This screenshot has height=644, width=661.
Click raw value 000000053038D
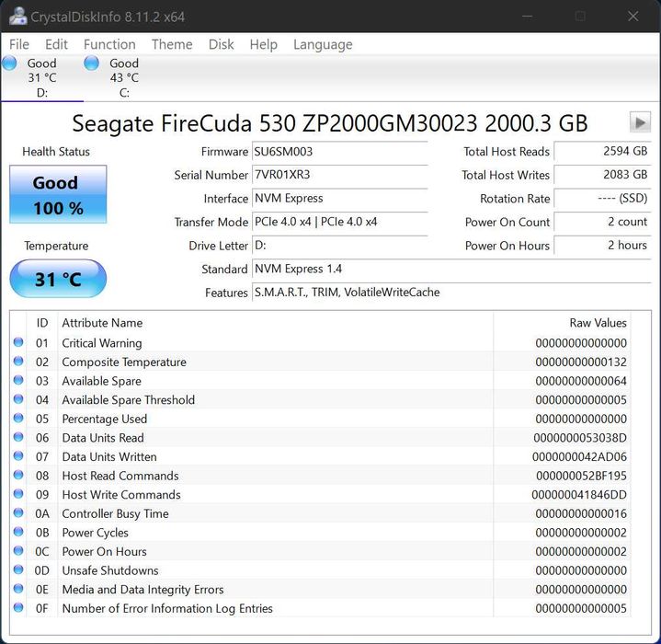(x=580, y=438)
